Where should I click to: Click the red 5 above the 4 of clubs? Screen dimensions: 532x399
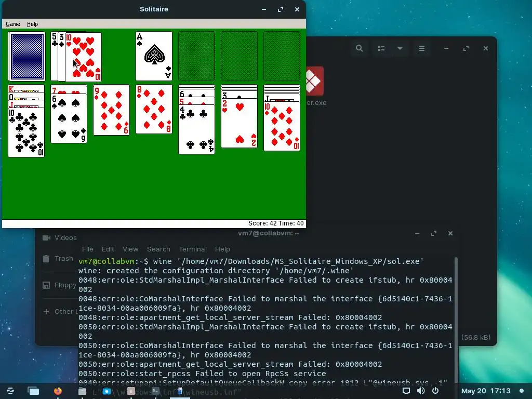click(x=196, y=101)
